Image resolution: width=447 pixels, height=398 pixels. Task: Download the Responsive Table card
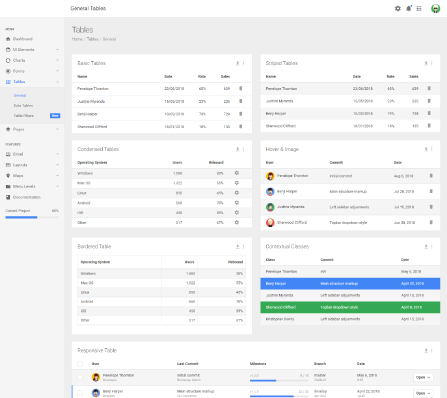(x=426, y=350)
